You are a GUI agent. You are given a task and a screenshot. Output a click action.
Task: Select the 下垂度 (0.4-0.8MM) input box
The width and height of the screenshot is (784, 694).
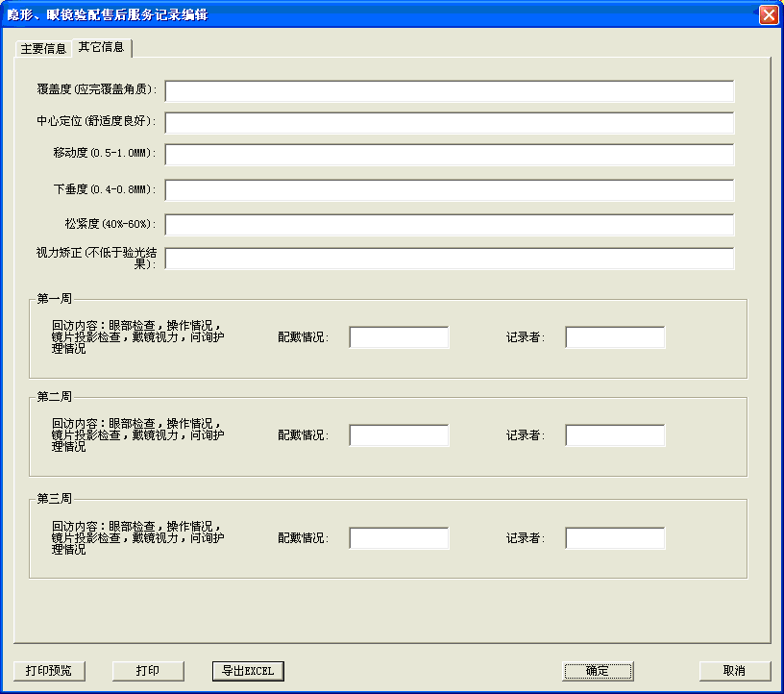pyautogui.click(x=449, y=190)
